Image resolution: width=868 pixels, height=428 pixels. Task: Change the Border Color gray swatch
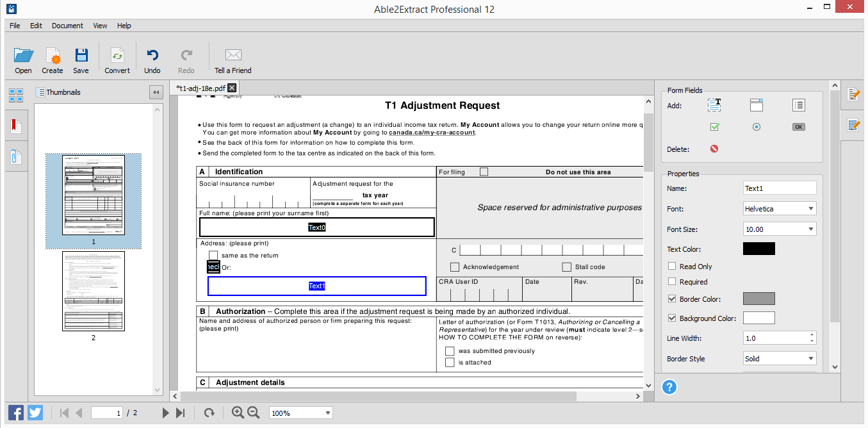[x=759, y=299]
